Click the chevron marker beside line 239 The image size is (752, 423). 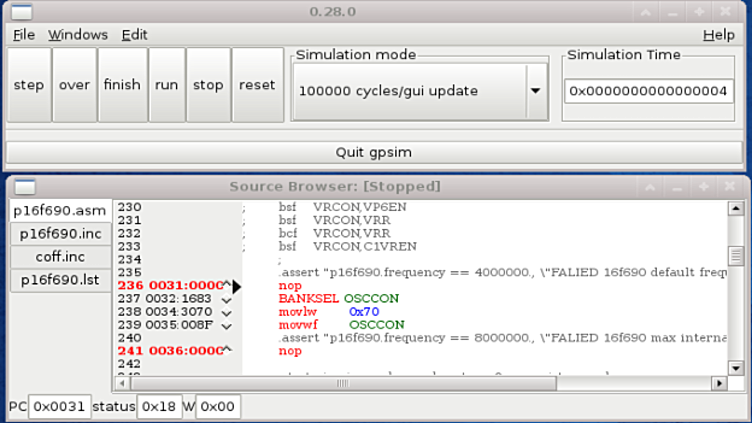point(227,325)
